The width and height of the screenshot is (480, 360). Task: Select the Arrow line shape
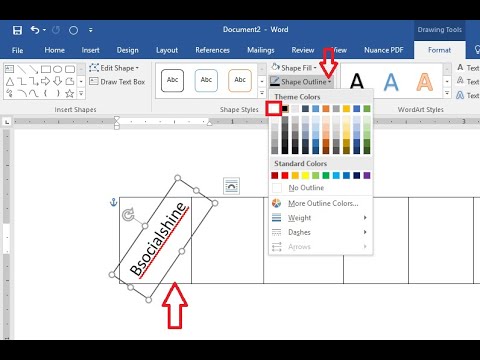click(x=34, y=69)
